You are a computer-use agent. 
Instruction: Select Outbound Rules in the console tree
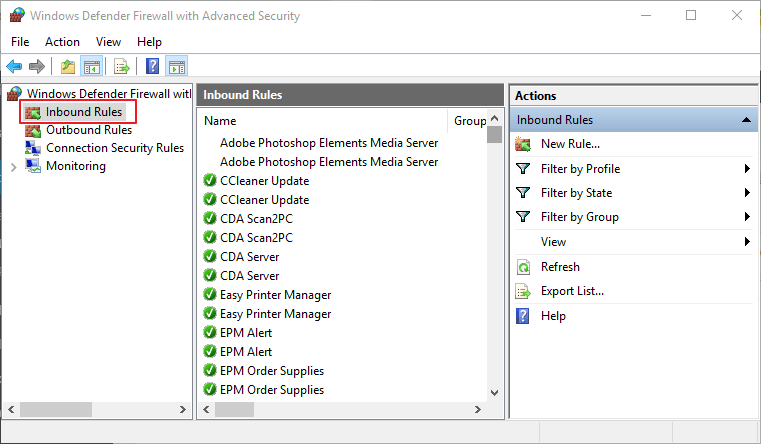[x=89, y=130]
